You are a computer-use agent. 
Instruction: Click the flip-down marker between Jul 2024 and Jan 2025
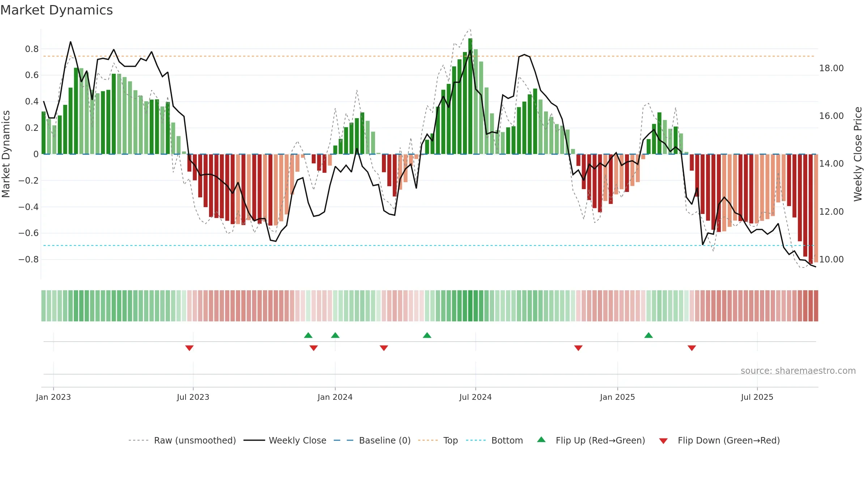click(x=578, y=348)
